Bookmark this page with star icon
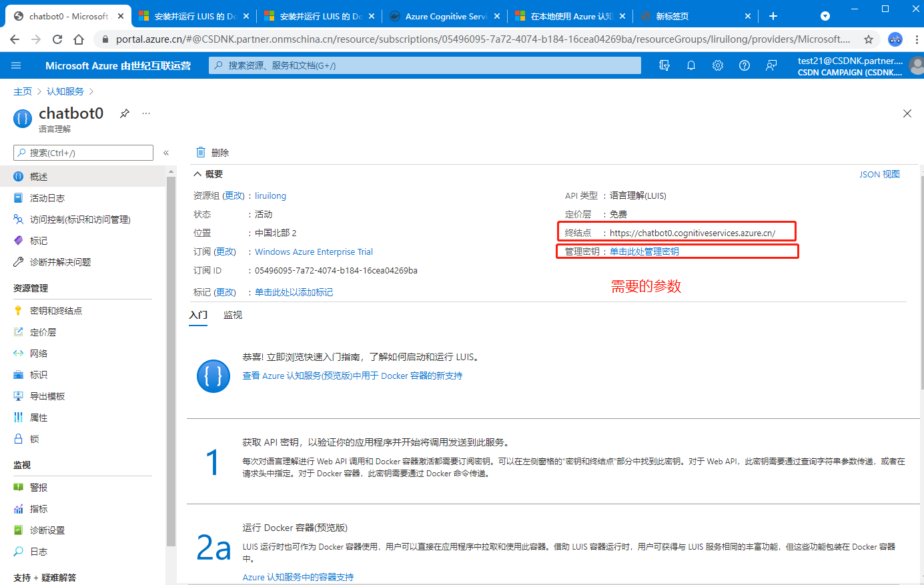924x585 pixels. (869, 39)
